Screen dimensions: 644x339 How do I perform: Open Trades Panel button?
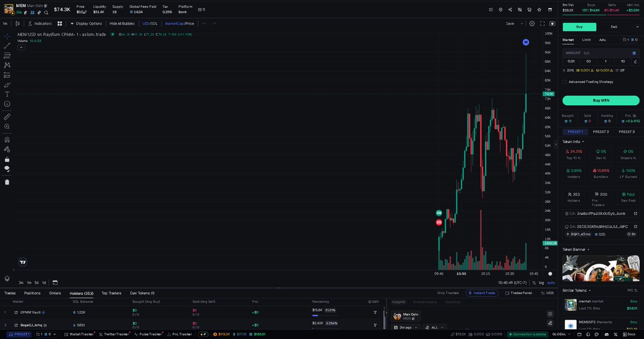pos(518,293)
